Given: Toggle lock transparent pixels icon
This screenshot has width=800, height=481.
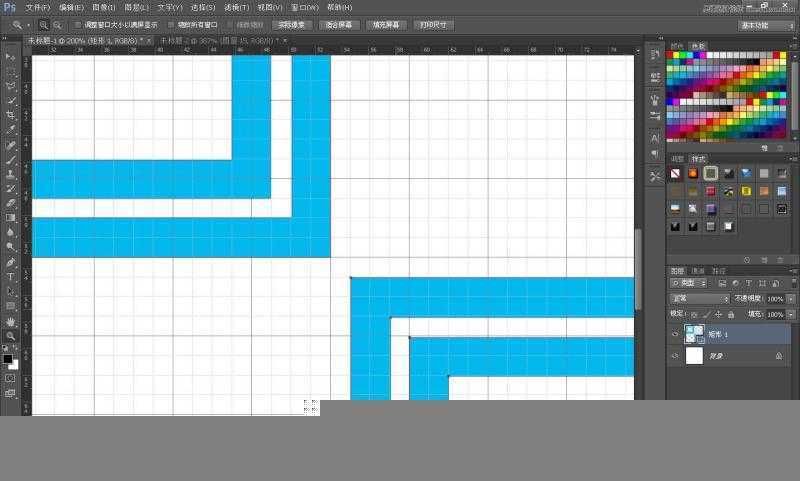Looking at the screenshot, I should (x=694, y=315).
